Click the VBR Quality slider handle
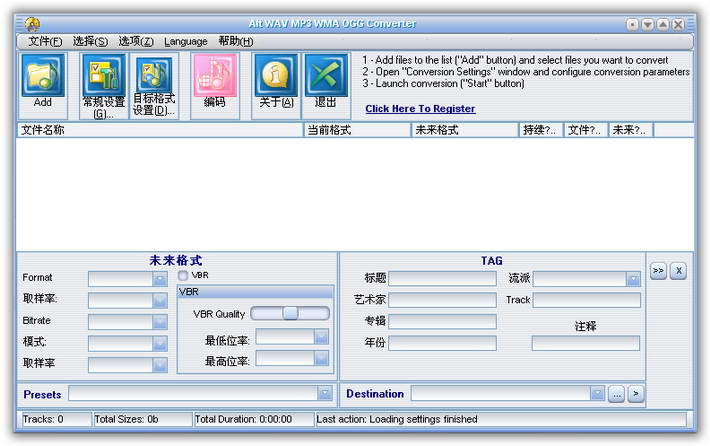 pyautogui.click(x=290, y=312)
